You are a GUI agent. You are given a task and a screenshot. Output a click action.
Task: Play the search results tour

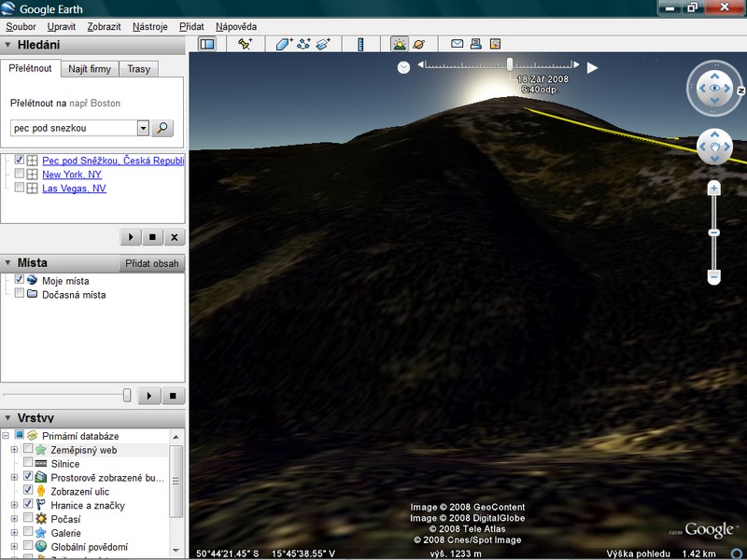click(131, 237)
